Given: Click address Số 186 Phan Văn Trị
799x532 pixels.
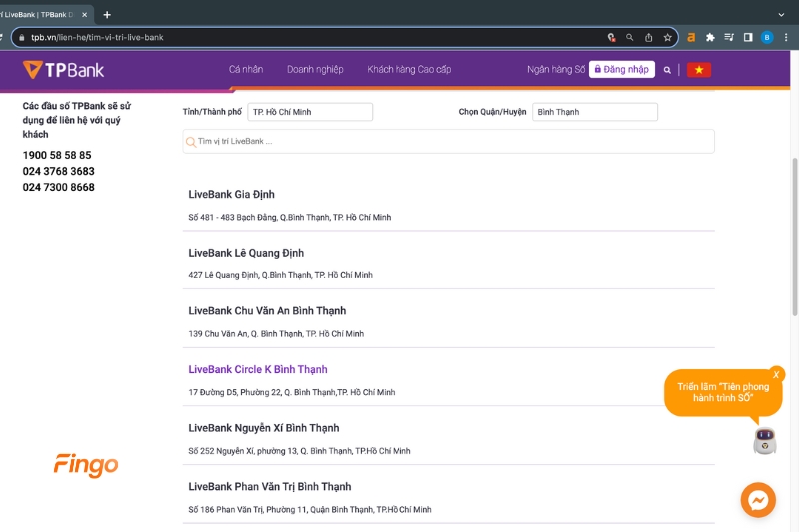Looking at the screenshot, I should pyautogui.click(x=310, y=510).
